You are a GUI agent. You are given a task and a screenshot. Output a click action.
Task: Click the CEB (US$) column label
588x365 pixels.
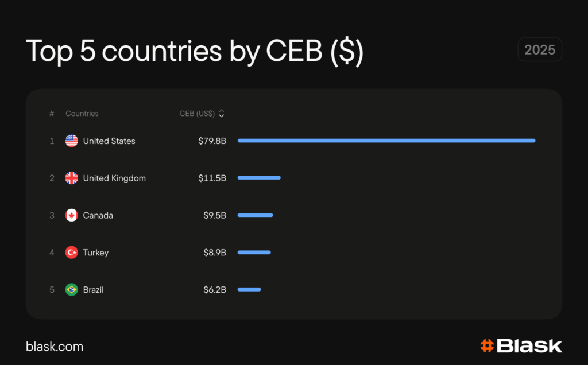coord(197,114)
